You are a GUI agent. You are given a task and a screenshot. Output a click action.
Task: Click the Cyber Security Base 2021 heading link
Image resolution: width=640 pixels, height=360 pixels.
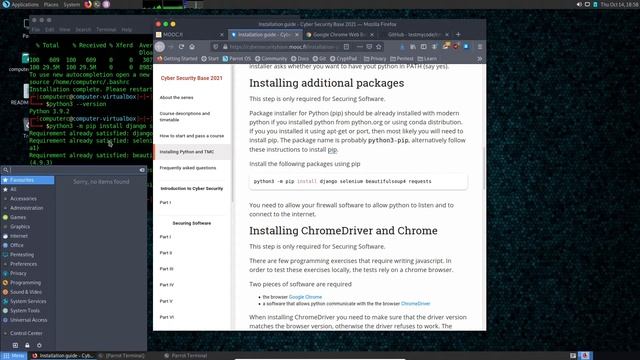[191, 78]
